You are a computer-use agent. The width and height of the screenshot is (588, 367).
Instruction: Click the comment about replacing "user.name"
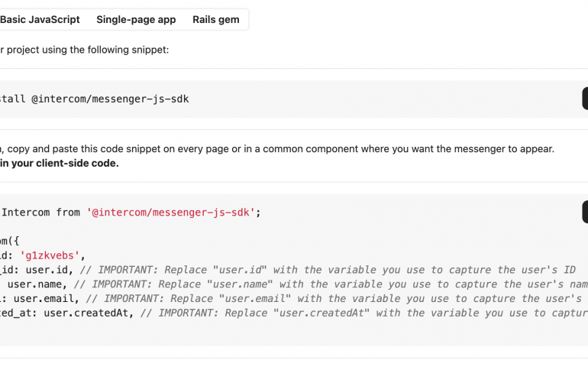[331, 284]
